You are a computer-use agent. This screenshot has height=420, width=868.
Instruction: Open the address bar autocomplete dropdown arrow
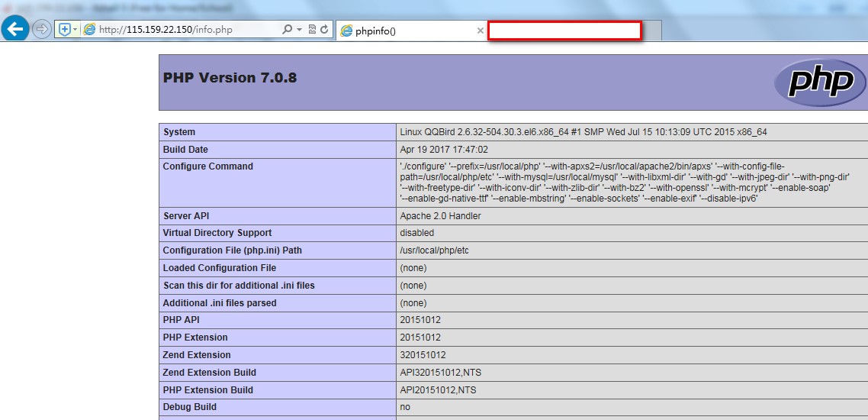(x=300, y=29)
